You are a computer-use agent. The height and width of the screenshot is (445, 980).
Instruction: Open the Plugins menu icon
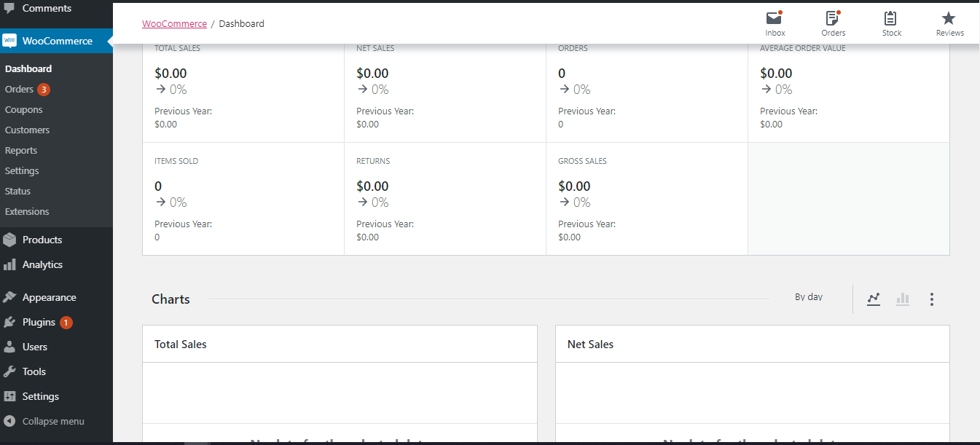(x=9, y=322)
